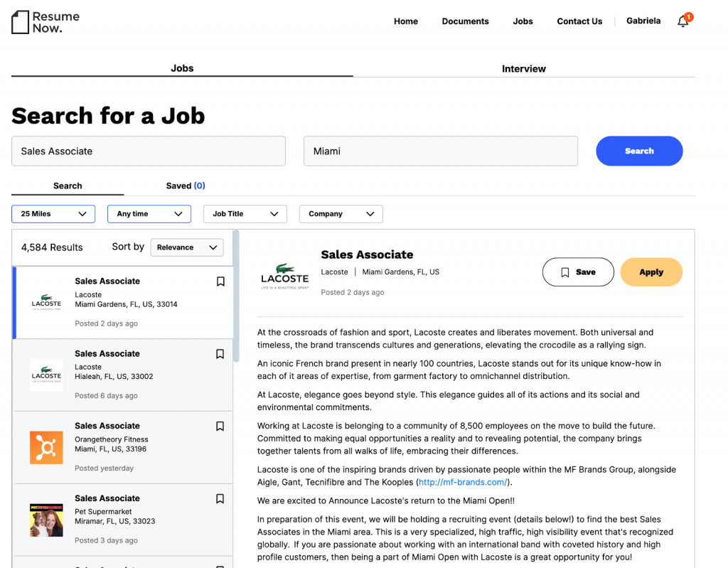The height and width of the screenshot is (568, 728).
Task: Open the Saved jobs tab
Action: (186, 186)
